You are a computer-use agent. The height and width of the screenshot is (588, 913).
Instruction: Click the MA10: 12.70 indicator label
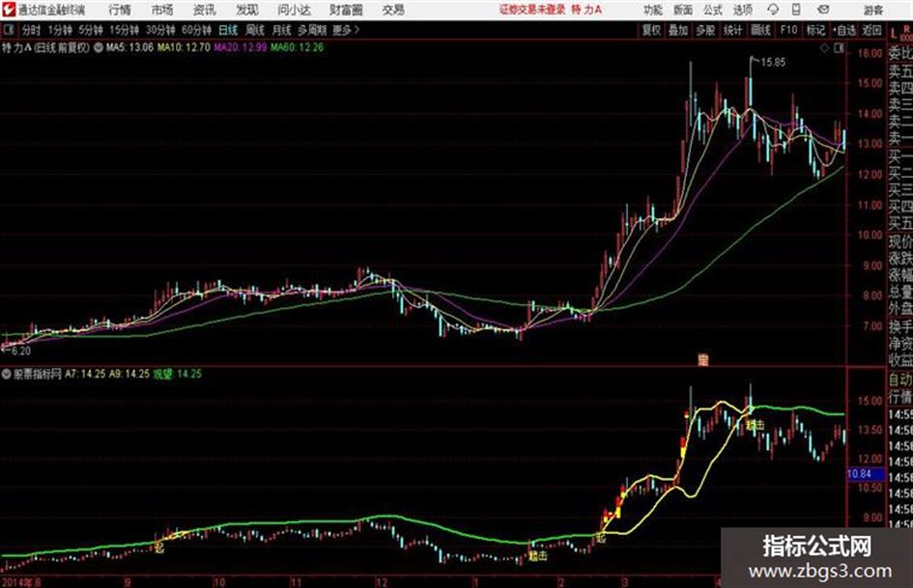[x=184, y=47]
